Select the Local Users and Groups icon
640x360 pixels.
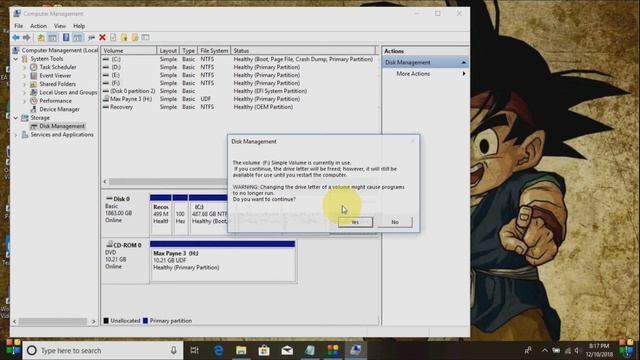(x=34, y=92)
